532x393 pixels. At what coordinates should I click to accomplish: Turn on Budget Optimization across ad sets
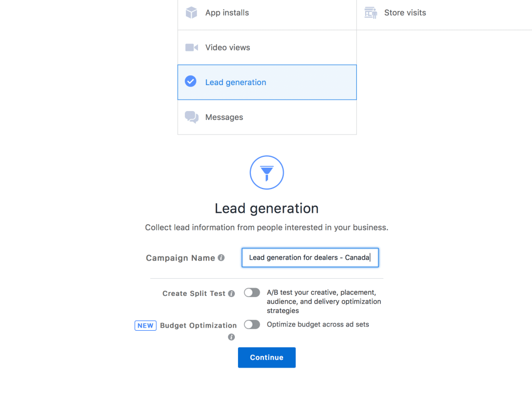(251, 324)
